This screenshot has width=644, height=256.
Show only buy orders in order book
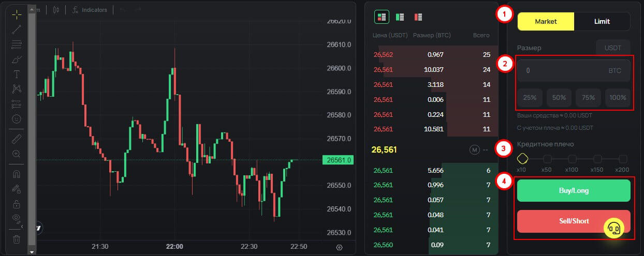click(400, 17)
